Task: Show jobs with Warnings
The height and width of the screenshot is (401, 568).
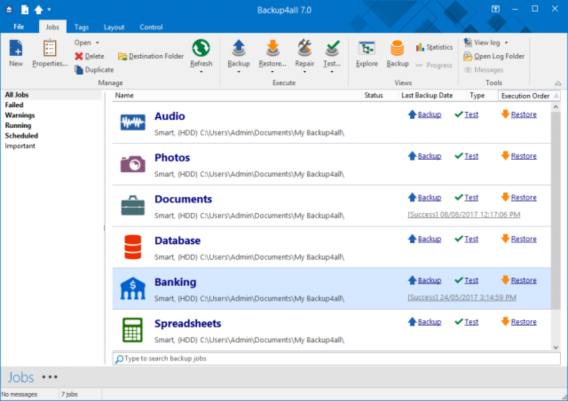Action: click(x=20, y=115)
